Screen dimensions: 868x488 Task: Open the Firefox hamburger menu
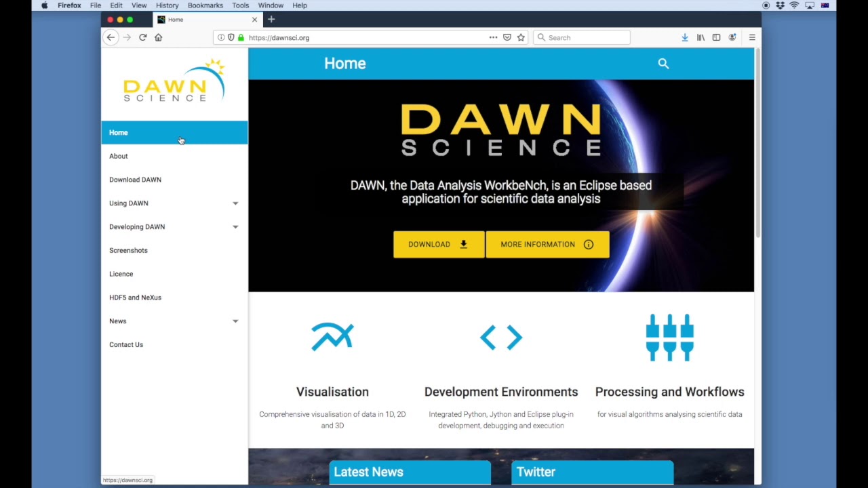(752, 37)
